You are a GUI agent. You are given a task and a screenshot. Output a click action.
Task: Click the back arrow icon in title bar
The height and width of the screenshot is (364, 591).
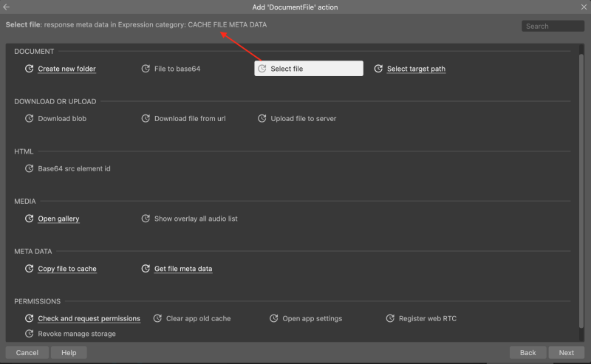tap(7, 7)
